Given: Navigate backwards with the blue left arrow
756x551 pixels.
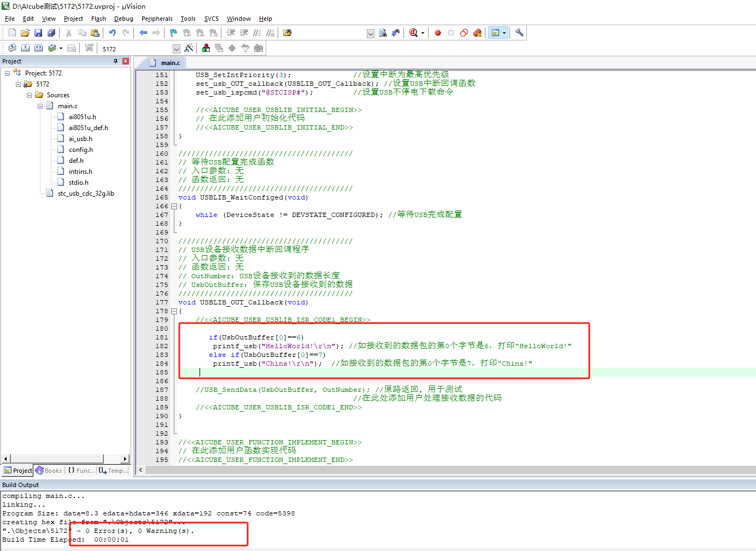Looking at the screenshot, I should 143,33.
